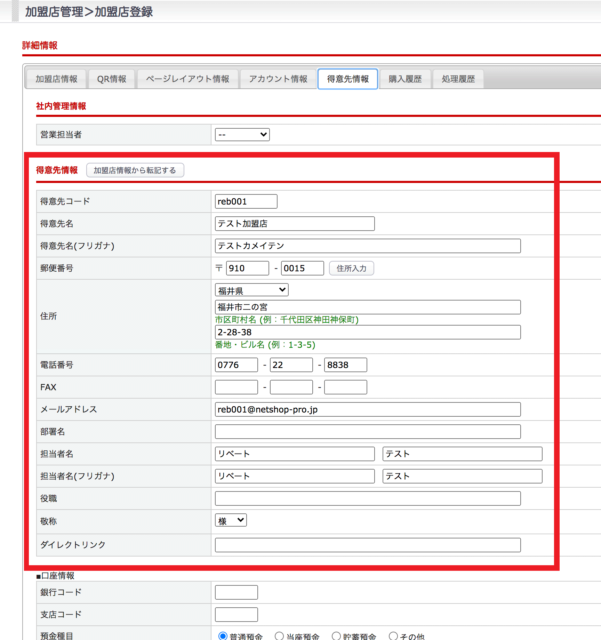Click the ダイレクトリンク input field
Screen dimensions: 601x640
coord(367,545)
